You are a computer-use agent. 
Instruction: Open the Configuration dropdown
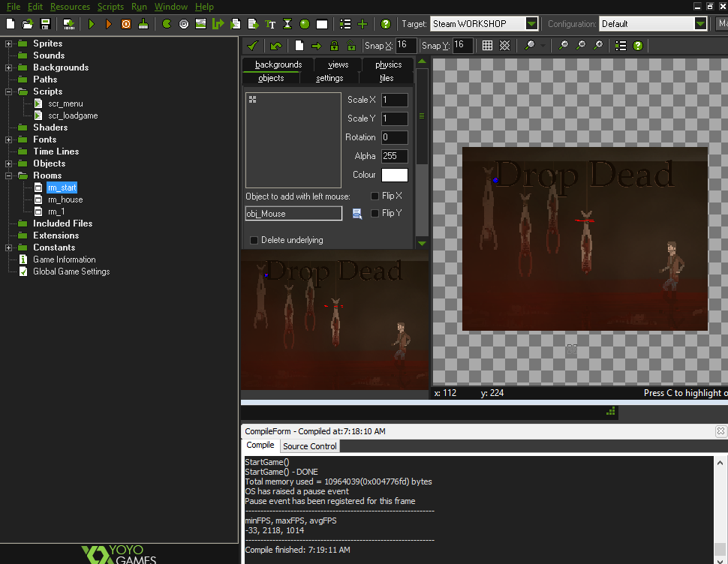click(x=700, y=24)
